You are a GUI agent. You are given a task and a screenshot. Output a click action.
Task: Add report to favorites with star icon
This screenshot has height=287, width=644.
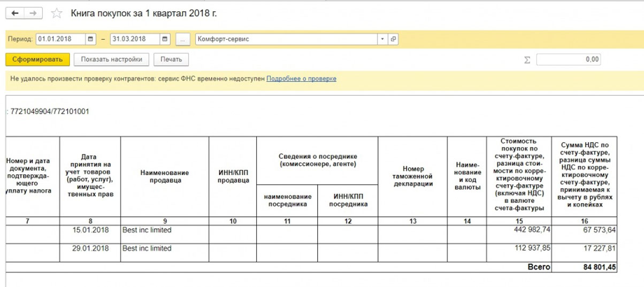tap(57, 13)
